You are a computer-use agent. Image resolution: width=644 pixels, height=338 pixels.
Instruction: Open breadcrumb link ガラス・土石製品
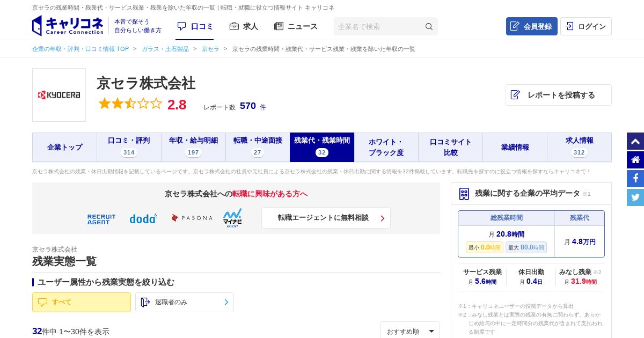click(x=165, y=49)
